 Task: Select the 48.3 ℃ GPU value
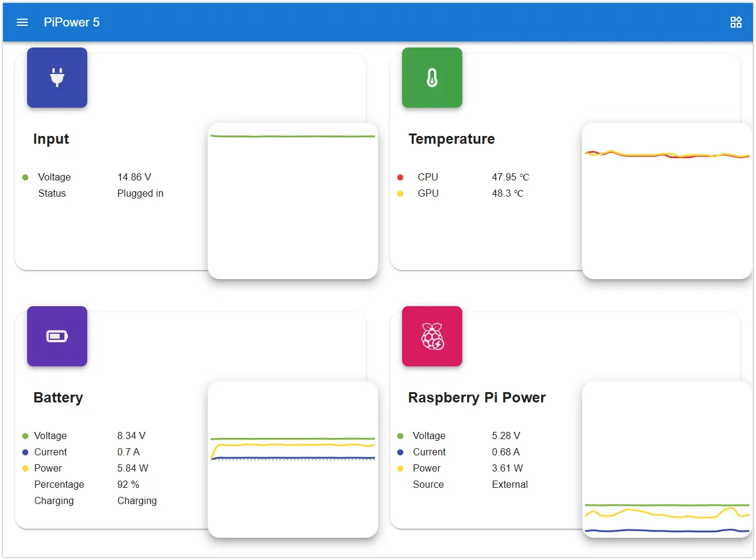507,194
